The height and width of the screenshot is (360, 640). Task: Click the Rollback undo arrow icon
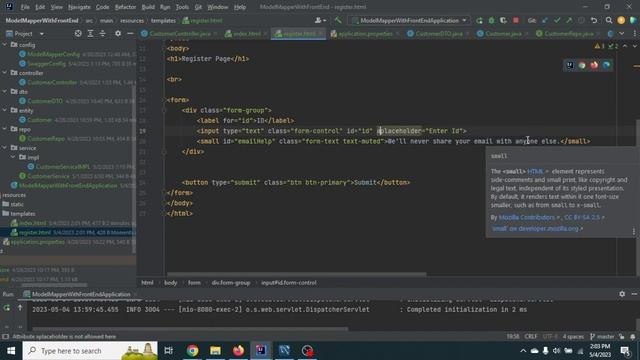pyautogui.click(x=594, y=20)
